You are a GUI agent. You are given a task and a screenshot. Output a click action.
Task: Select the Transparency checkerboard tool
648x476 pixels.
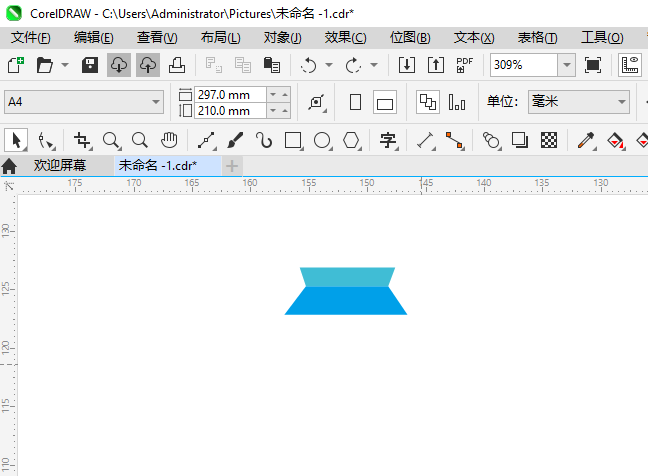point(549,140)
